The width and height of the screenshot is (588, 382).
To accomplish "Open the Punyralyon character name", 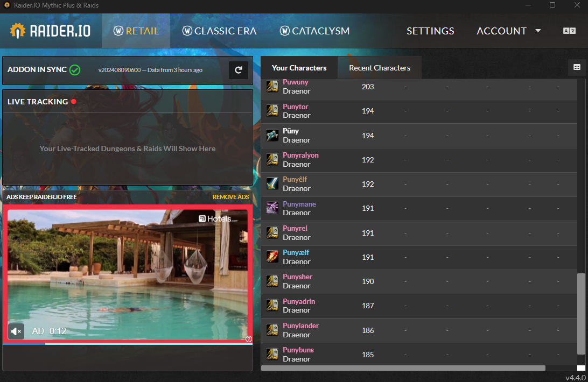I will pos(301,155).
